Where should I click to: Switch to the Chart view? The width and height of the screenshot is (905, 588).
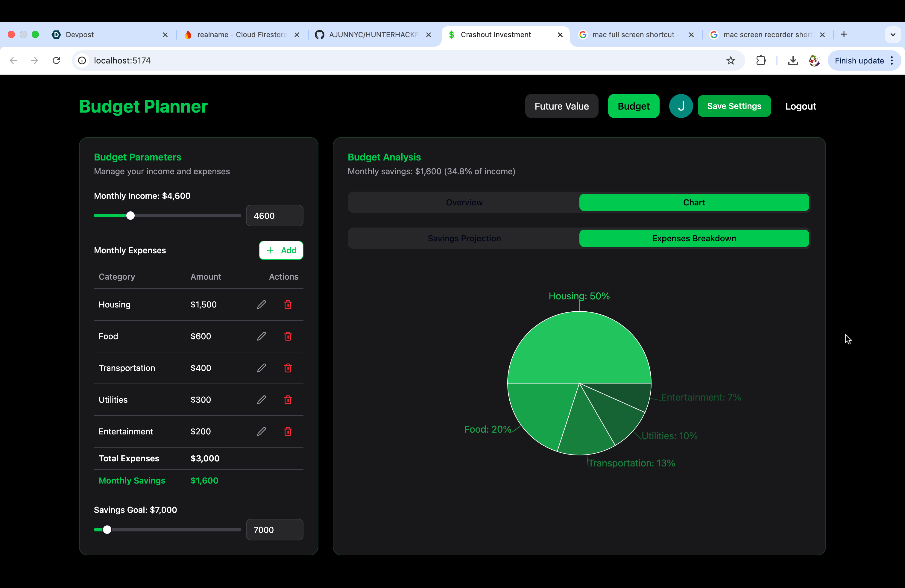point(694,202)
